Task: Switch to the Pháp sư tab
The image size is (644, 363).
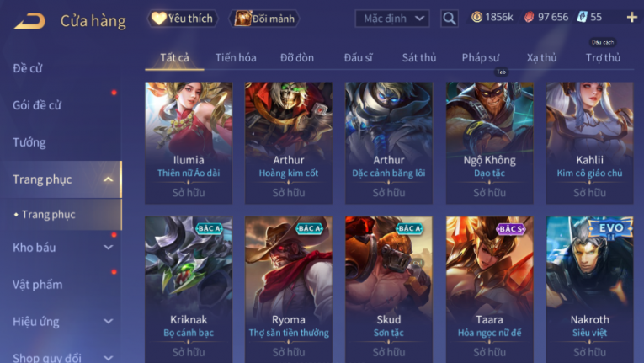Action: pos(480,57)
